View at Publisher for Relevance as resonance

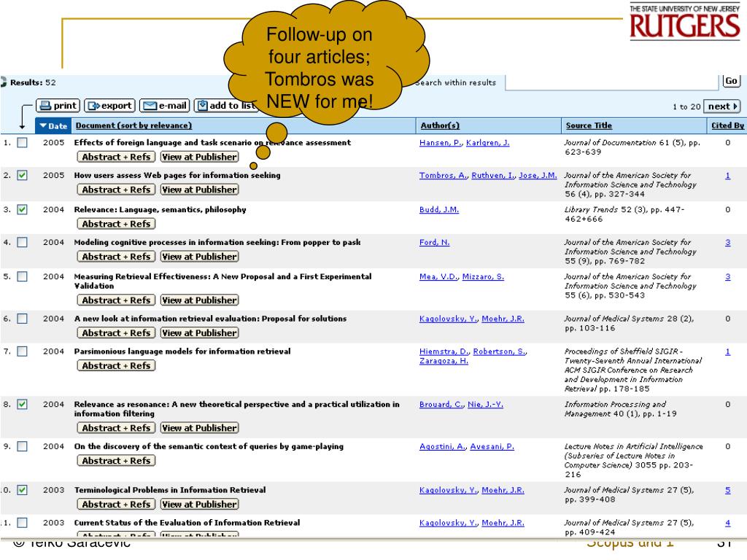[x=199, y=428]
